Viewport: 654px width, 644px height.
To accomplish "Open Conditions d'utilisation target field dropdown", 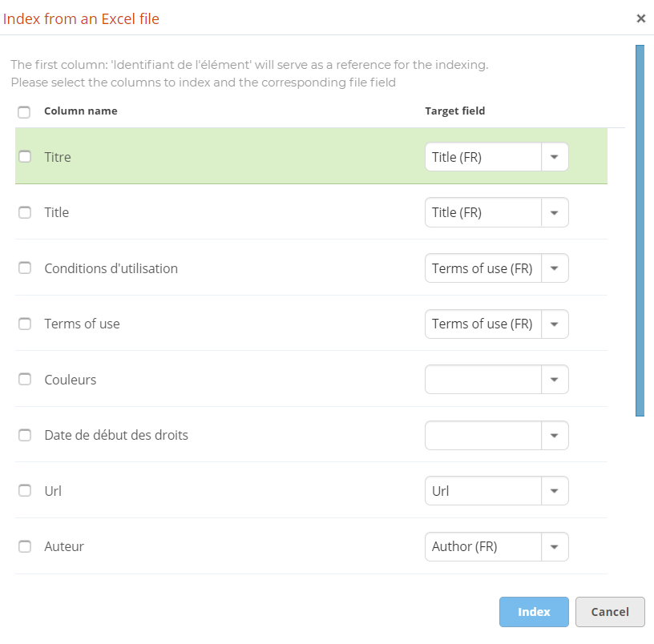I will (x=555, y=268).
